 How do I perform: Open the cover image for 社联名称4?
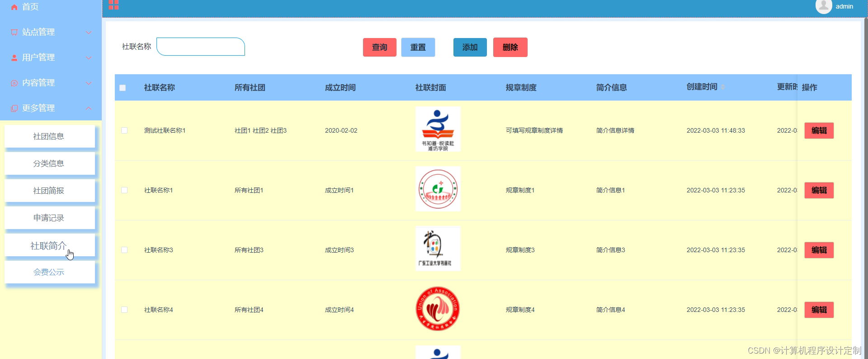tap(438, 308)
